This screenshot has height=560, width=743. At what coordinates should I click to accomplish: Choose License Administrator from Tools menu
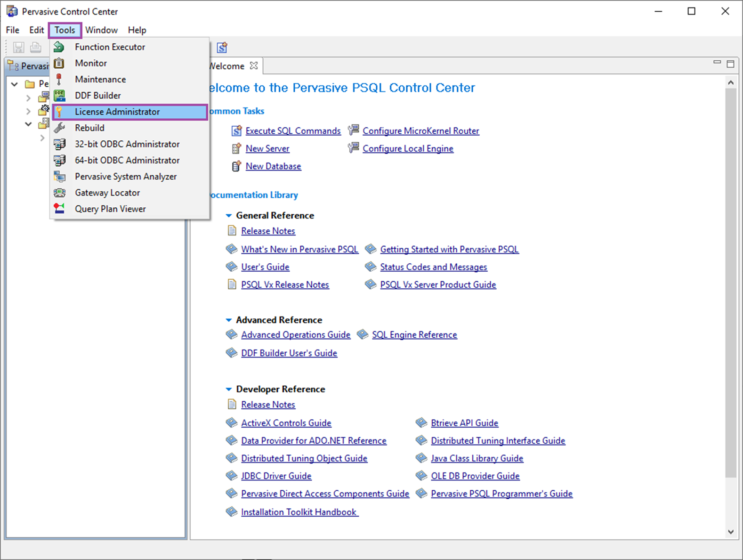[x=129, y=112]
